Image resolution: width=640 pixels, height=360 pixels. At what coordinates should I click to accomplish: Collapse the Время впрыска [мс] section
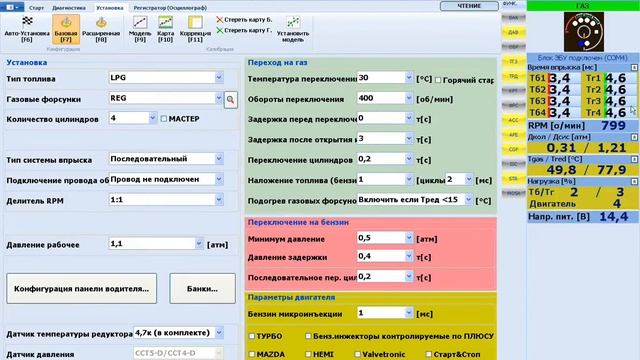pyautogui.click(x=634, y=67)
